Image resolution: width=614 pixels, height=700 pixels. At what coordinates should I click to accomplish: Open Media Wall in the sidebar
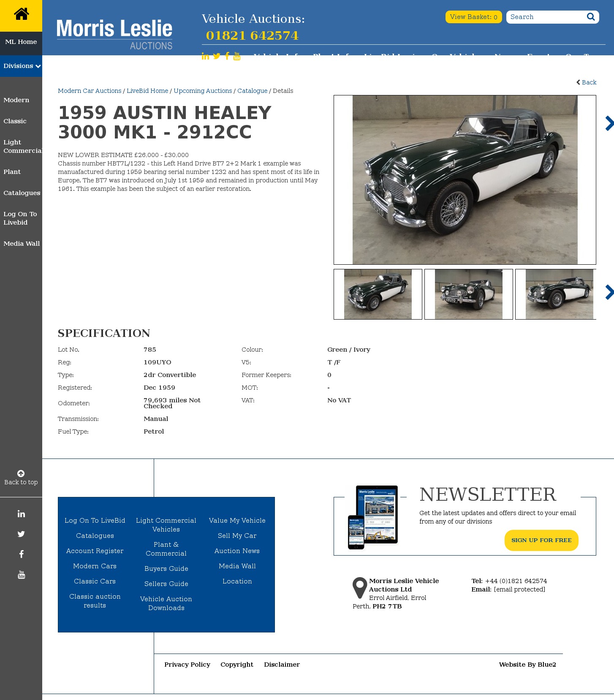pyautogui.click(x=22, y=244)
